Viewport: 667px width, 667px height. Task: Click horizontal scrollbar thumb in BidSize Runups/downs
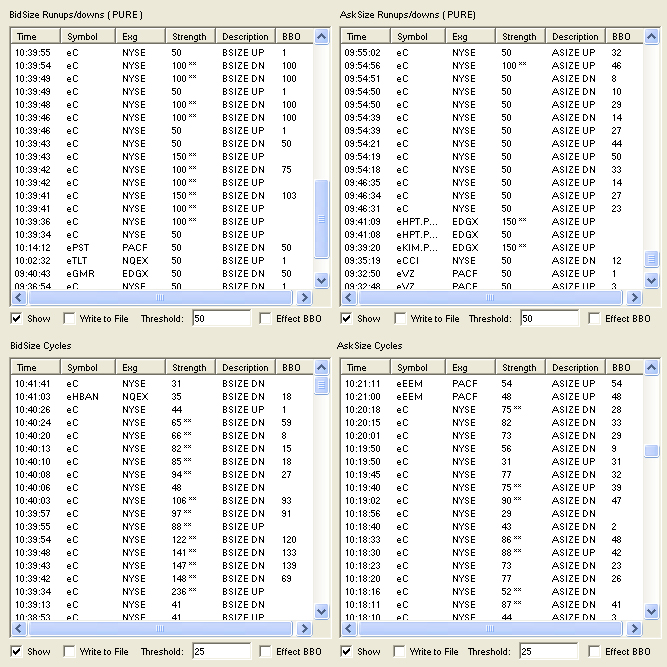[160, 297]
